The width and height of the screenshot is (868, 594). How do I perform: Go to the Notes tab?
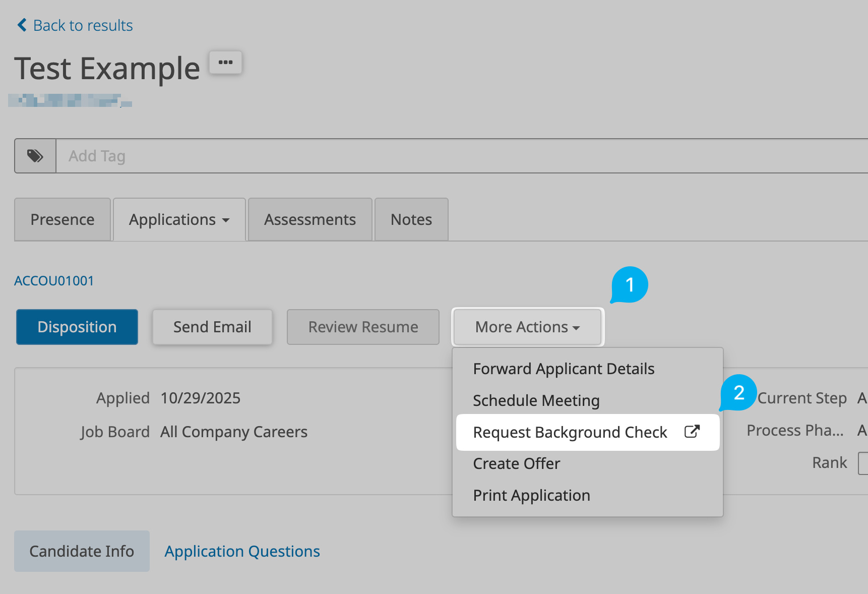point(411,220)
